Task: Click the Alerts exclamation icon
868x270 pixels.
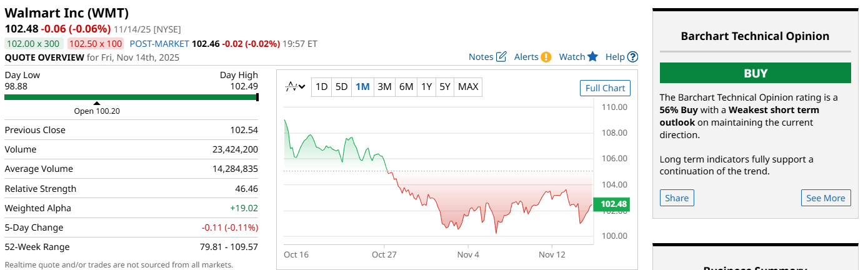Action: (x=546, y=57)
